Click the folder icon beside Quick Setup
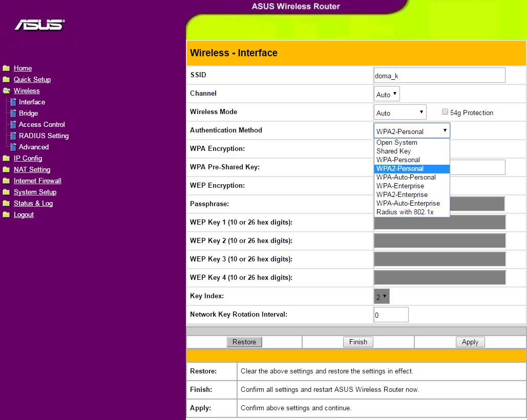 [x=6, y=80]
